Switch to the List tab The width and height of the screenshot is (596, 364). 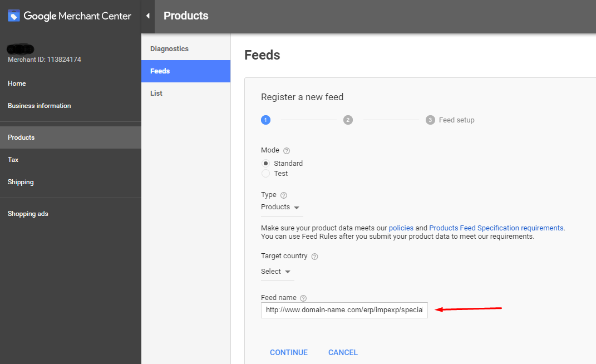click(x=186, y=93)
